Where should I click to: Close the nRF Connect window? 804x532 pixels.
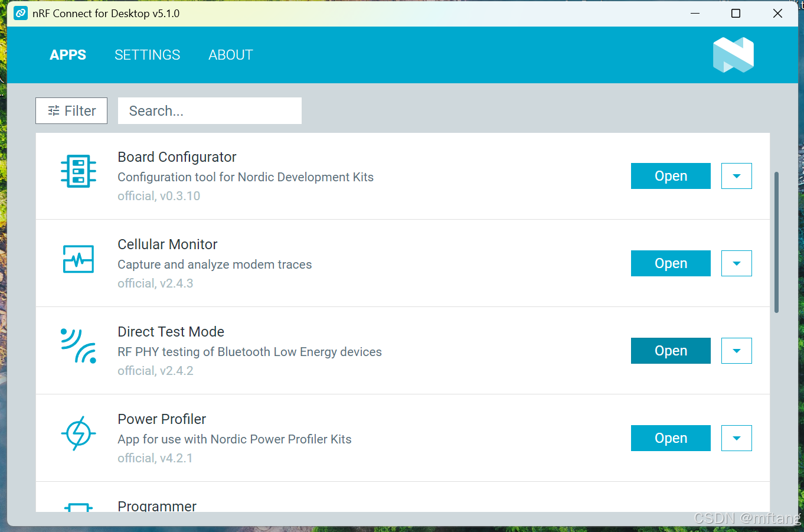(777, 13)
